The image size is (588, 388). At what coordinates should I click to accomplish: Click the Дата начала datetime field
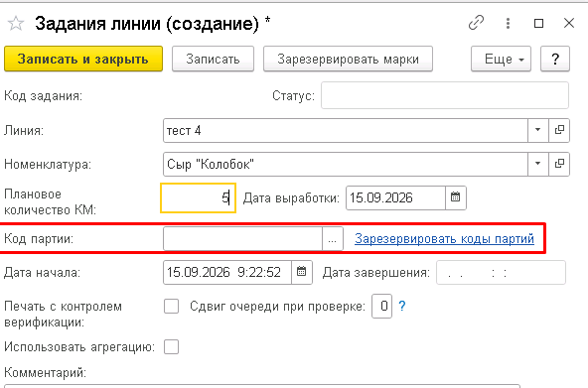(227, 272)
